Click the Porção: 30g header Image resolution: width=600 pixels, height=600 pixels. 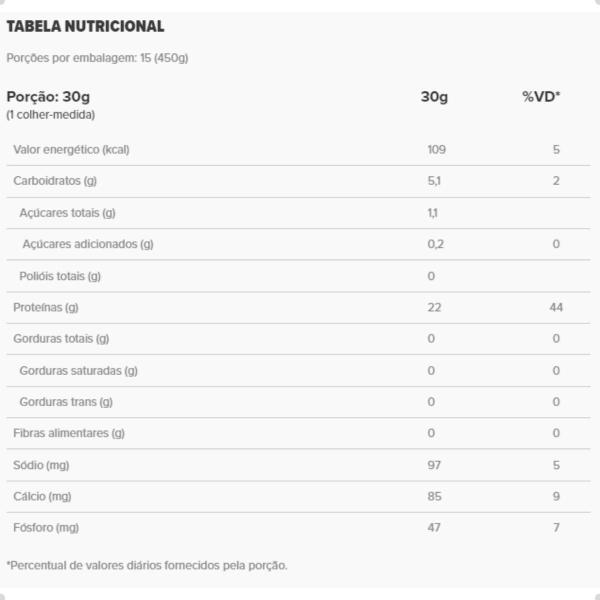(48, 97)
